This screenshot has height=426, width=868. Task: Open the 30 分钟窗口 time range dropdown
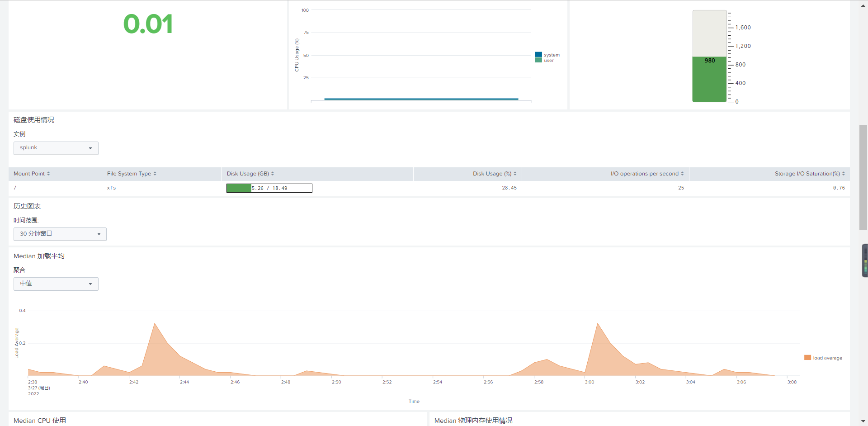pos(60,234)
